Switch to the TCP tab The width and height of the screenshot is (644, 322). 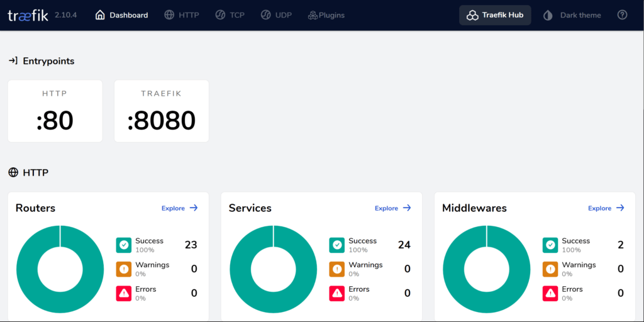coord(230,15)
